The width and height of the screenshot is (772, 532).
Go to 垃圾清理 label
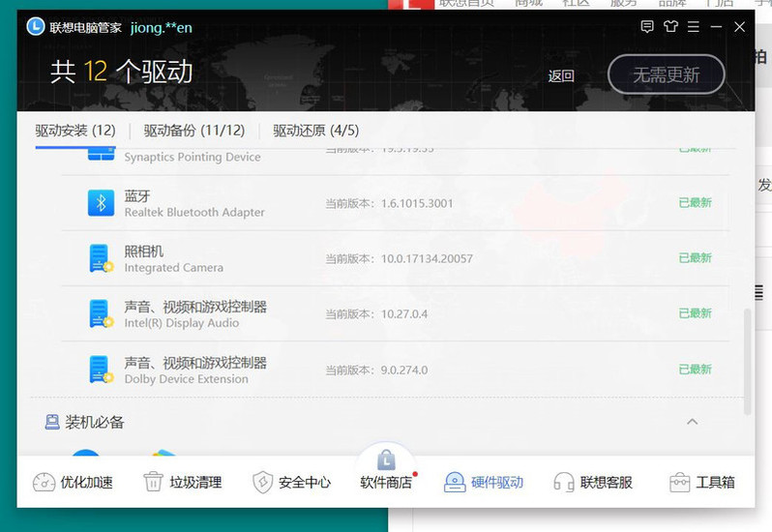(196, 483)
